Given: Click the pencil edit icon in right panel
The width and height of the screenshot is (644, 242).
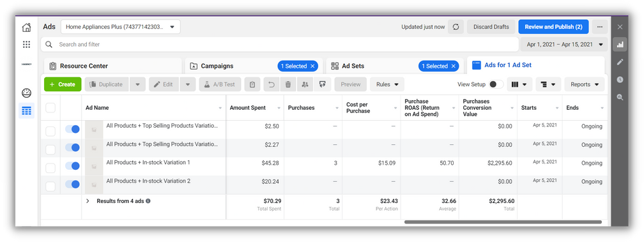Looking at the screenshot, I should [x=620, y=62].
